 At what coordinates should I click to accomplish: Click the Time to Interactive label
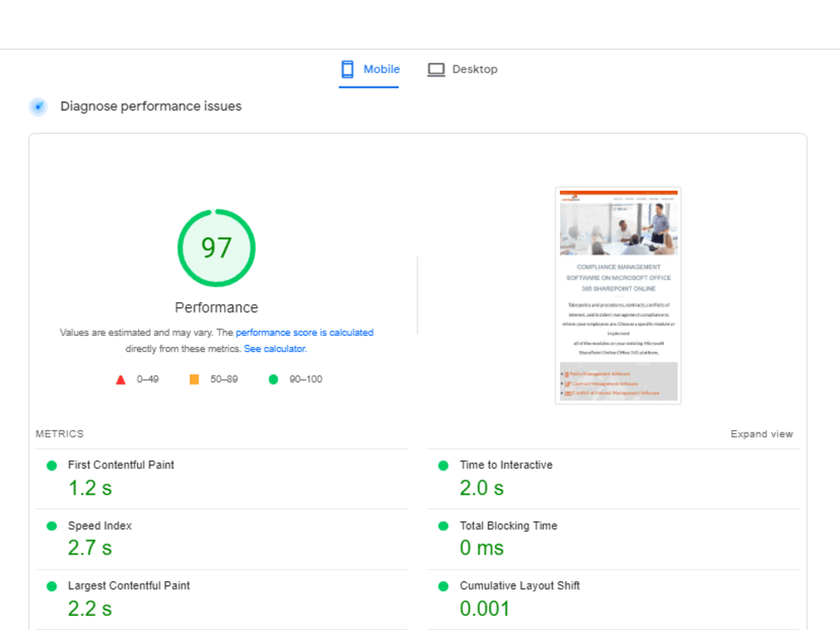tap(506, 465)
